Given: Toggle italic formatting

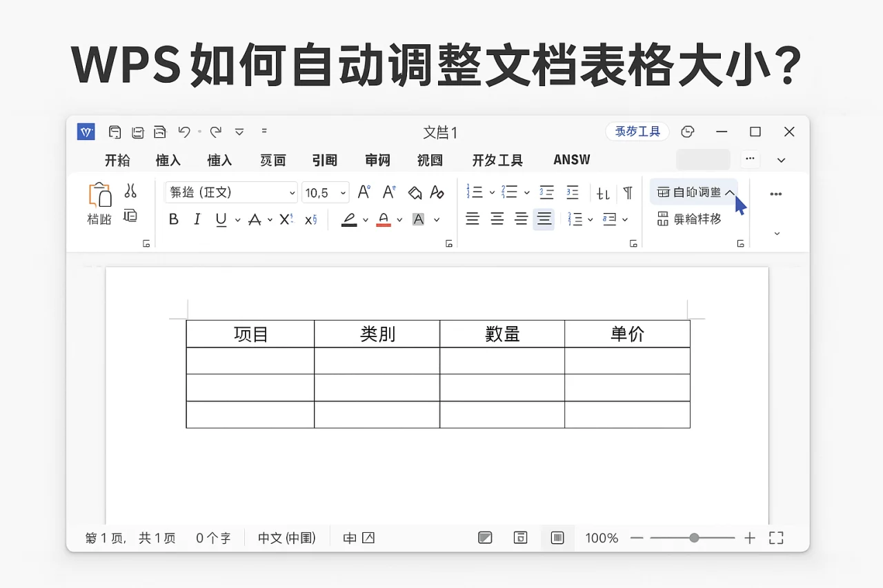Looking at the screenshot, I should pos(198,218).
